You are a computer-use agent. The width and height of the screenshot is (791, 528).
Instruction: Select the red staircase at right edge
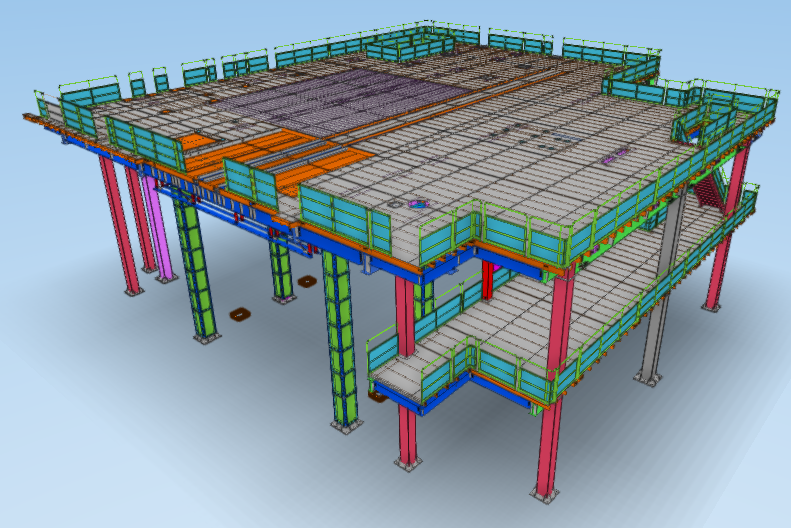point(708,188)
